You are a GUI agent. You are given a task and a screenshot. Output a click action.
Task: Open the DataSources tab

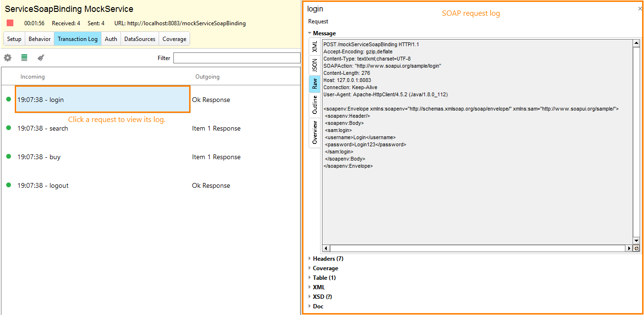click(x=139, y=39)
